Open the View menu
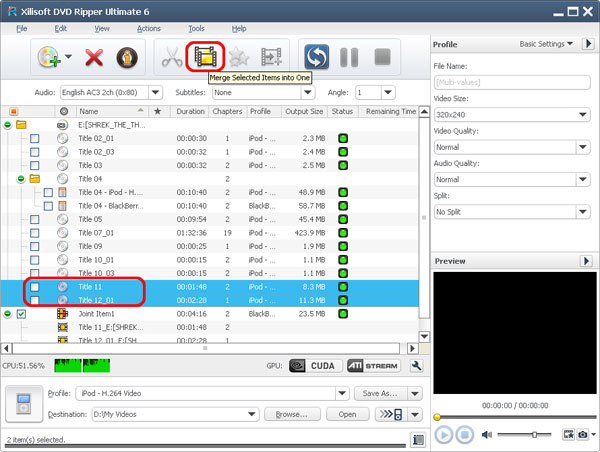The image size is (600, 452). 102,28
